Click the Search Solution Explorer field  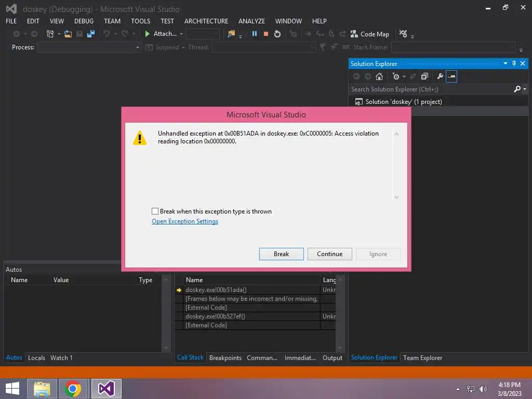(431, 89)
